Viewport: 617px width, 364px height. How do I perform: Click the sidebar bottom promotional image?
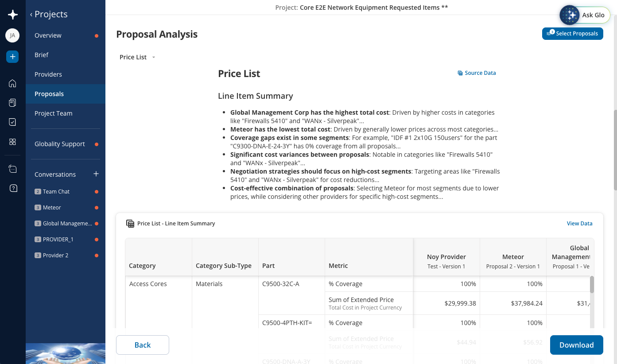point(66,353)
